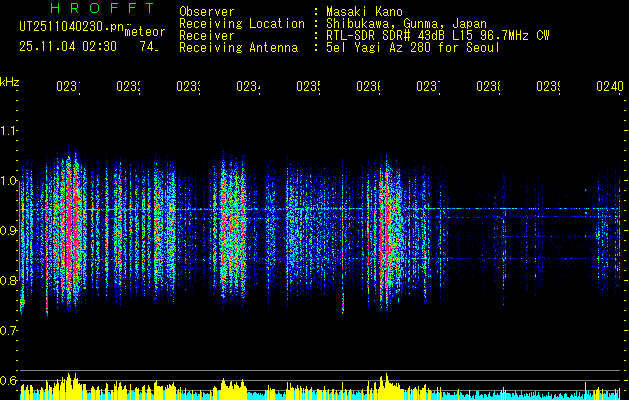Click the Receiving Location label
629x400 pixels.
(242, 24)
